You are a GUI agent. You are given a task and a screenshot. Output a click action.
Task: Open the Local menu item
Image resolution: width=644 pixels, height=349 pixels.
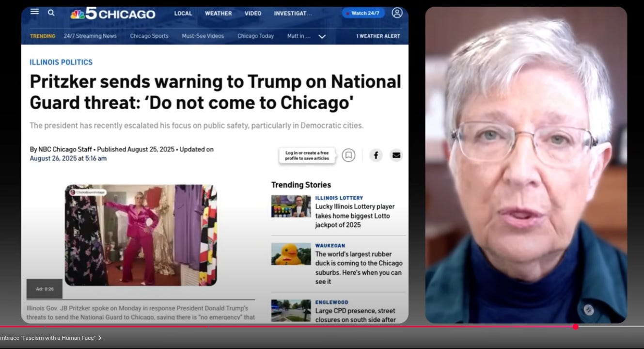183,14
